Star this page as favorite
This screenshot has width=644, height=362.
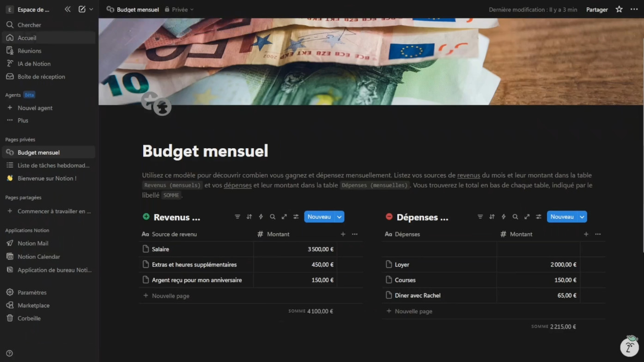[619, 9]
